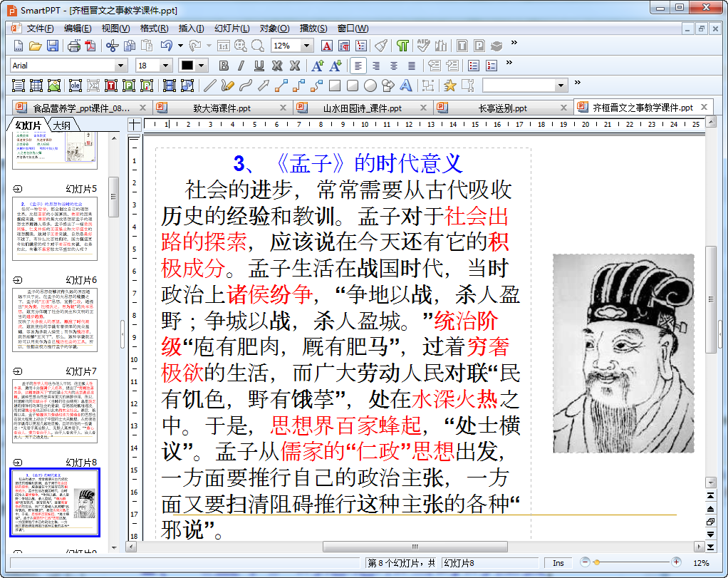The image size is (728, 578).
Task: Click the Print icon
Action: pyautogui.click(x=73, y=46)
